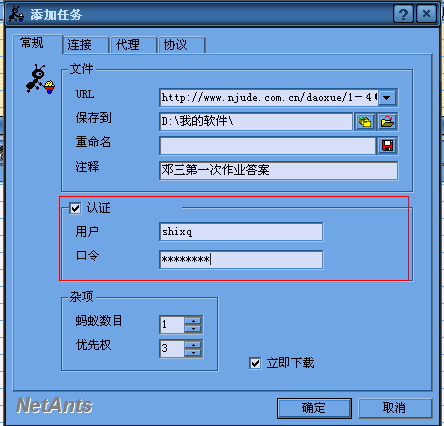Click the large ant logo beside the 文件 group

click(40, 79)
